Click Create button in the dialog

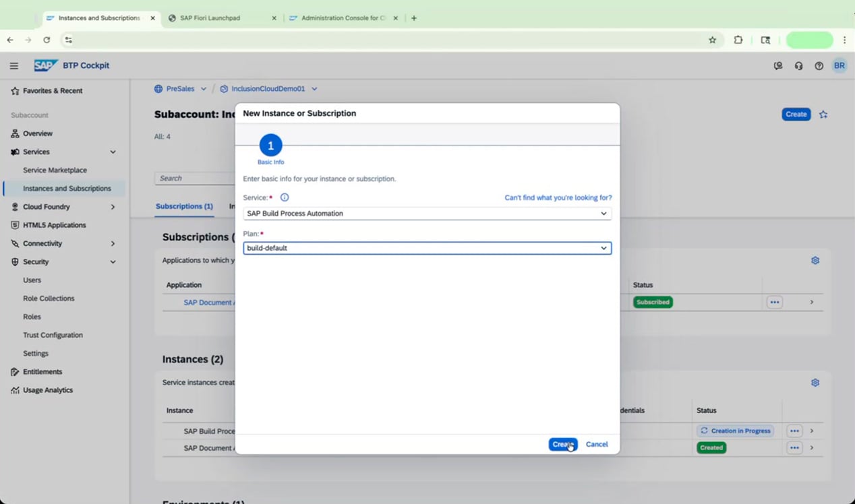(x=563, y=444)
